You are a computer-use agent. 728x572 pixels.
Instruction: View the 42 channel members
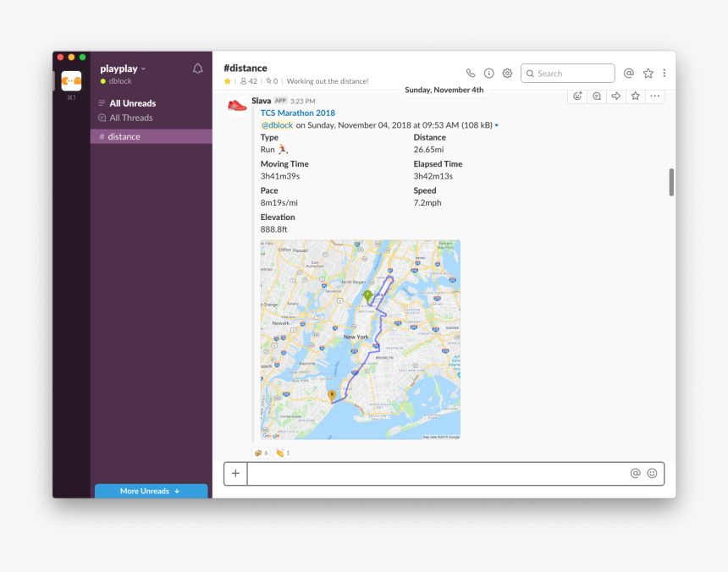(249, 81)
